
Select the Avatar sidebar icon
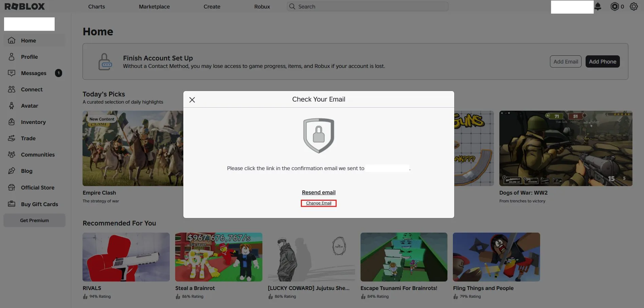(x=12, y=106)
